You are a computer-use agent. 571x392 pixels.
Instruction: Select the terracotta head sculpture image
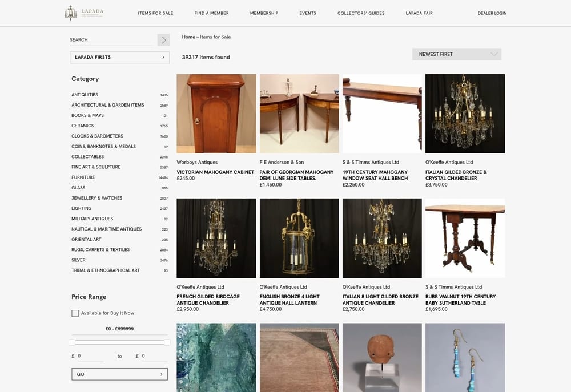(382, 357)
